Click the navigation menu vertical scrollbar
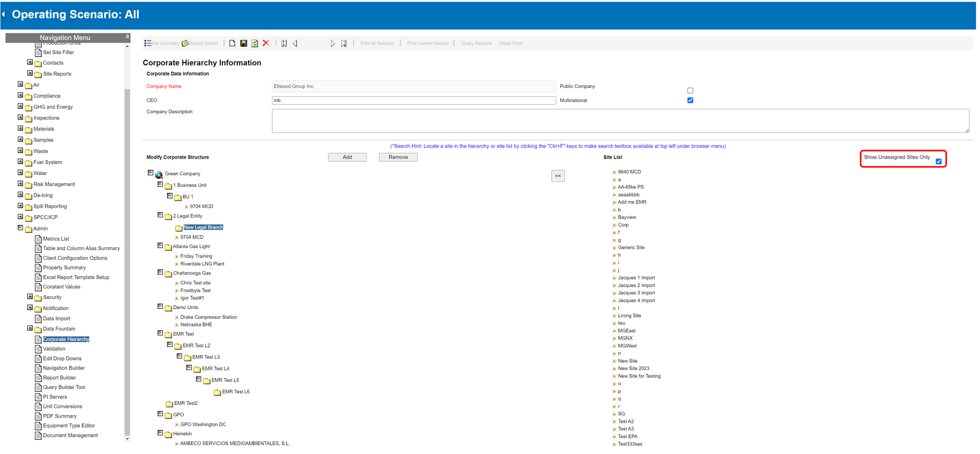This screenshot has height=454, width=980. pyautogui.click(x=127, y=261)
